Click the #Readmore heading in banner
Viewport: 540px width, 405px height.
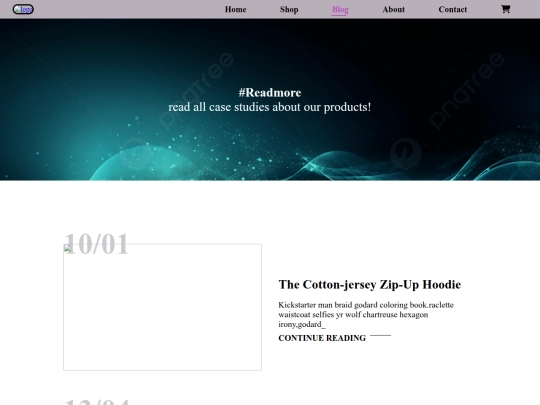(x=270, y=93)
